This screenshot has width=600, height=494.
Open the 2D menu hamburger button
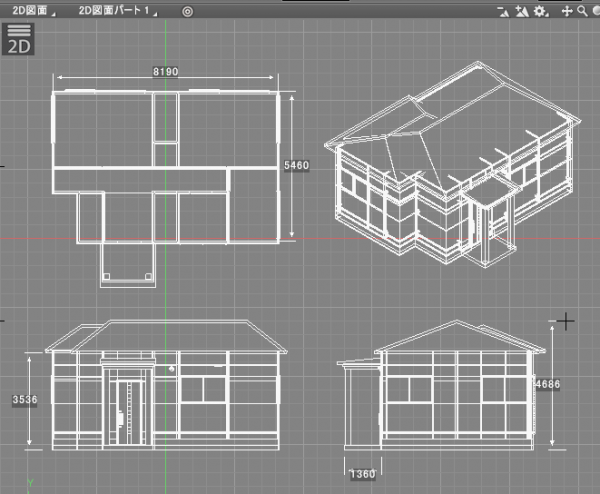[18, 38]
